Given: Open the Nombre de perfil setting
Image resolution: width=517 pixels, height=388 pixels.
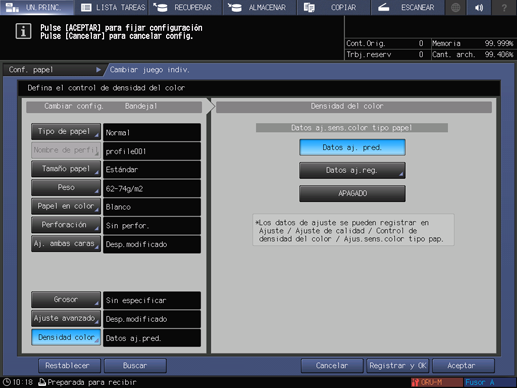Looking at the screenshot, I should pyautogui.click(x=66, y=150).
